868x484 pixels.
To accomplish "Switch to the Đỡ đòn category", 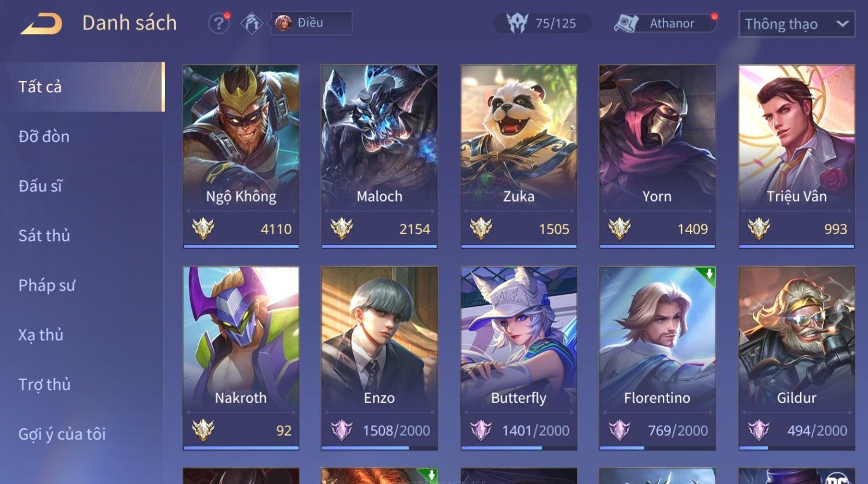I will click(x=44, y=137).
